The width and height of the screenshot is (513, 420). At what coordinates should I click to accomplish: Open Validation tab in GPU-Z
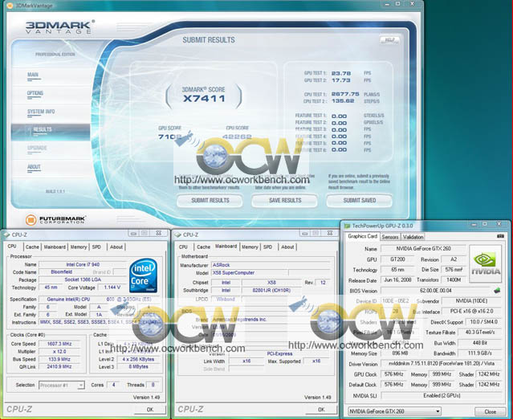pos(413,237)
